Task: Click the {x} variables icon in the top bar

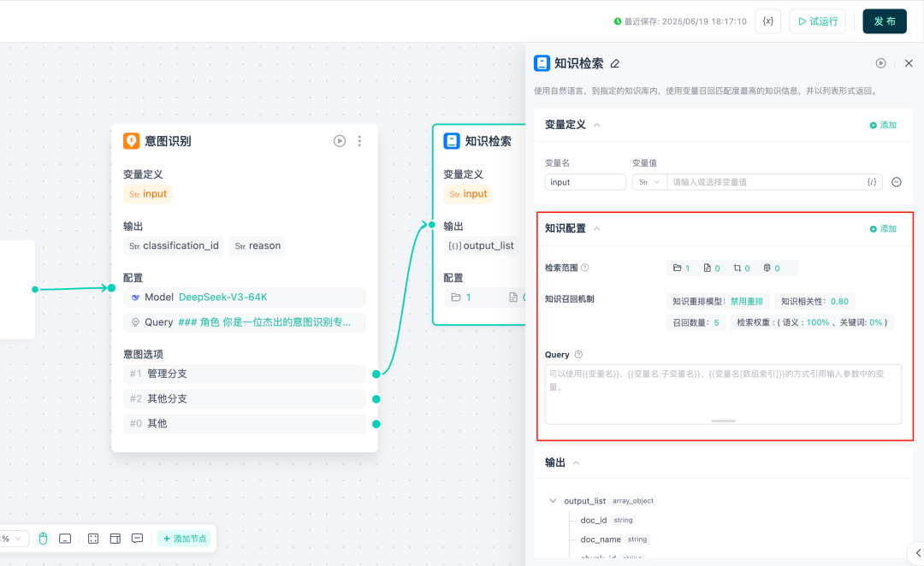Action: (767, 21)
